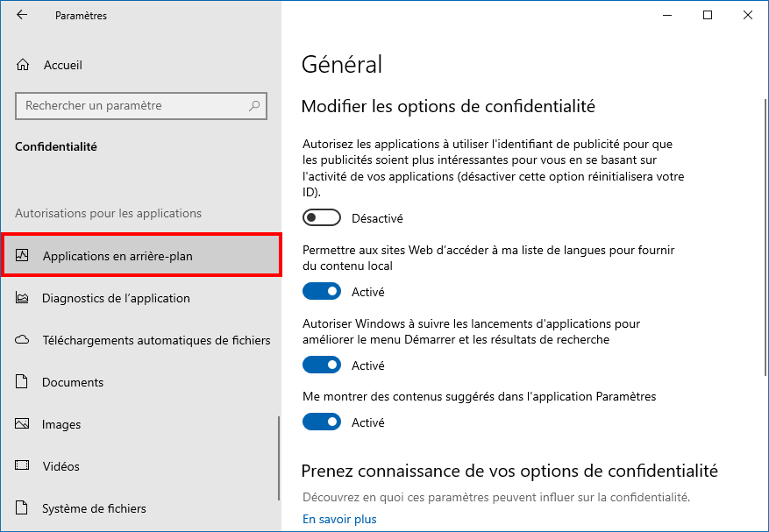Click the Images picture icon

pyautogui.click(x=22, y=423)
